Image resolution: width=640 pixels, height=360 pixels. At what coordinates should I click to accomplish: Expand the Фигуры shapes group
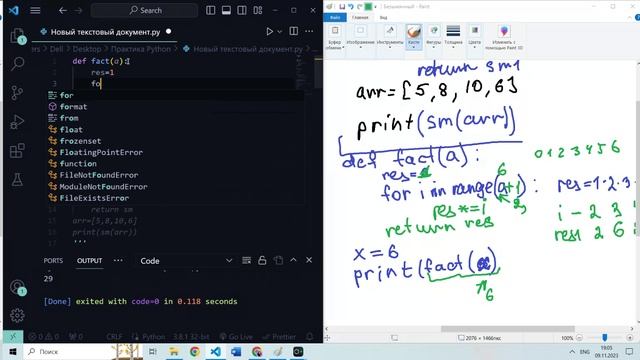(x=433, y=37)
